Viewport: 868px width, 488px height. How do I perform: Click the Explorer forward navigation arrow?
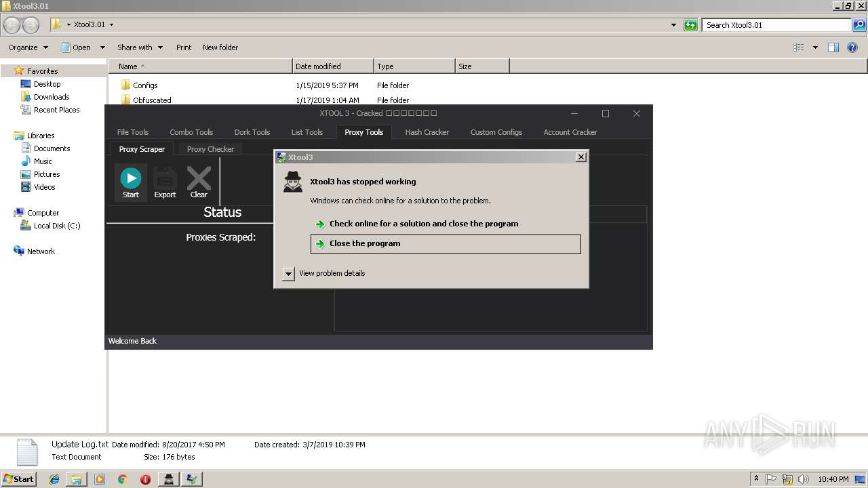(31, 25)
